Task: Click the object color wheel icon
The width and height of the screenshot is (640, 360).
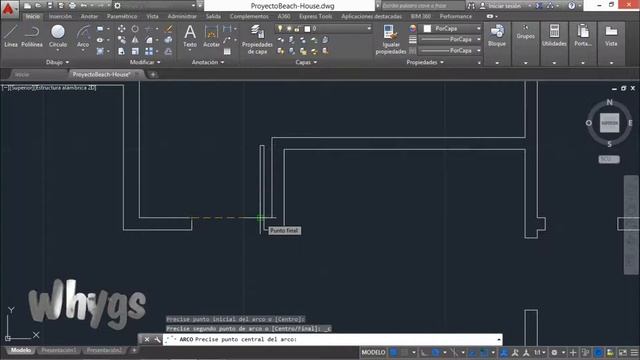Action: click(x=413, y=29)
